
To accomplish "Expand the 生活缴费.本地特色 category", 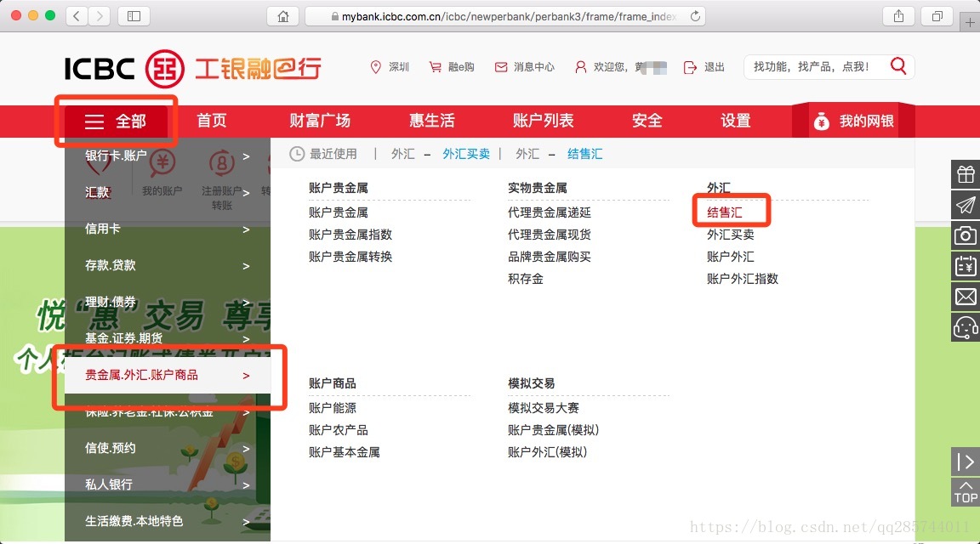I will point(168,521).
